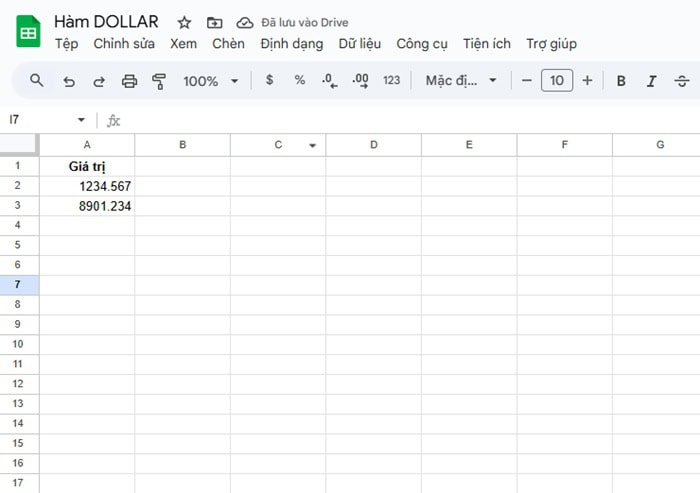
Task: Select column G header
Action: [x=657, y=145]
